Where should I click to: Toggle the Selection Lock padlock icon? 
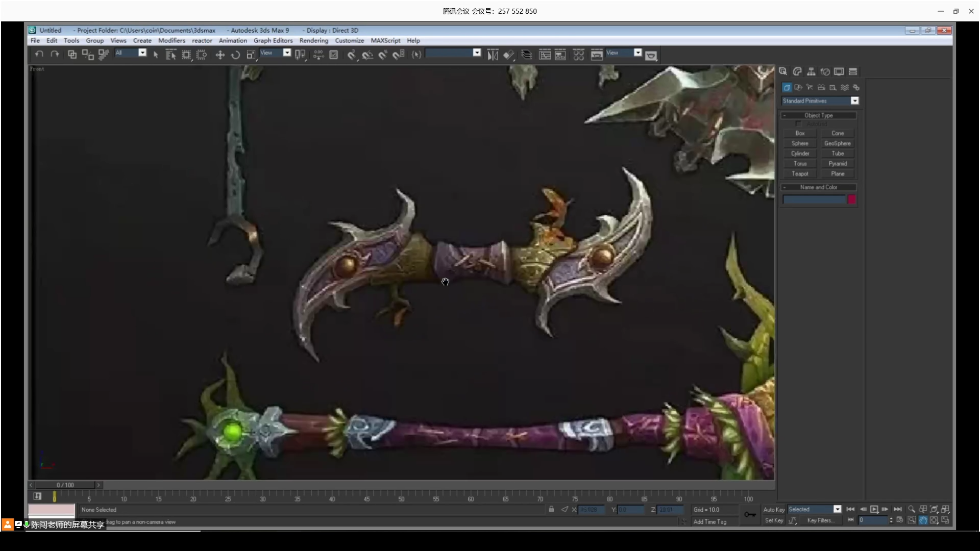point(551,509)
